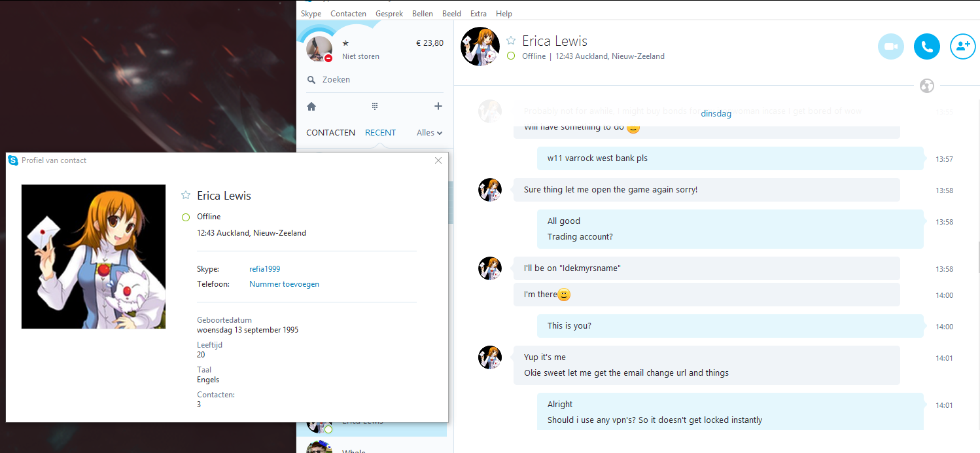Click the smiley emoticon after "I'm there"
Viewport: 980px width, 453px height.
[564, 295]
